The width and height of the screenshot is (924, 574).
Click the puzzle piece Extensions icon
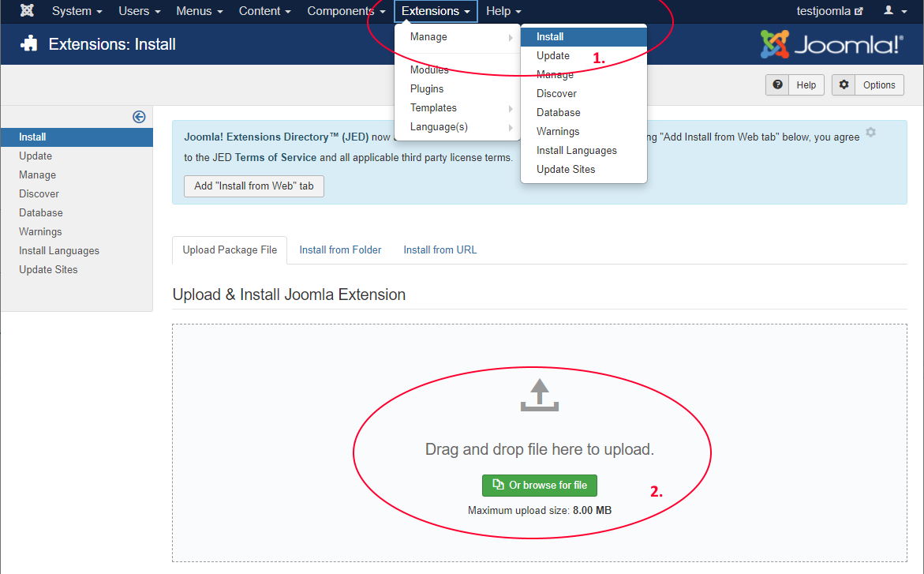tap(29, 44)
